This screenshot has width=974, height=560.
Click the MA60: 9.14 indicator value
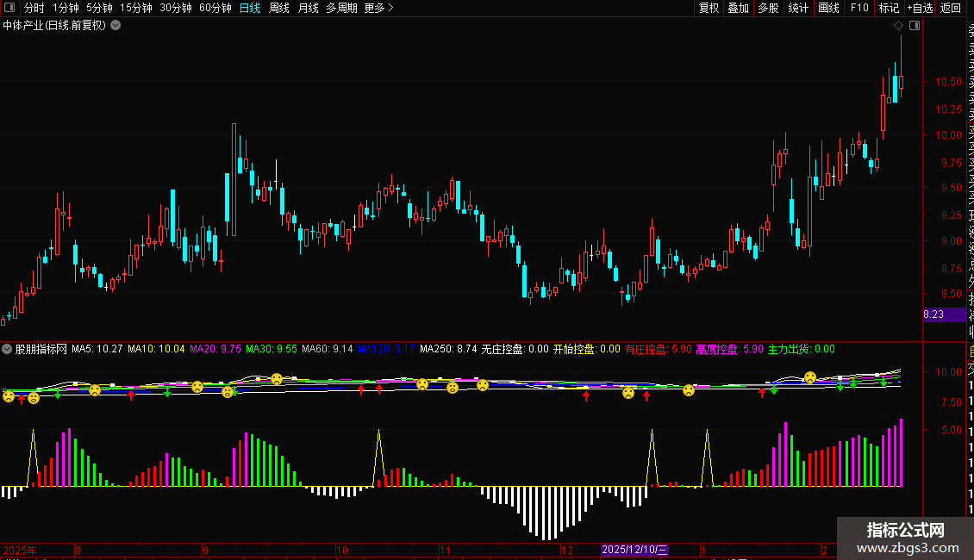328,349
